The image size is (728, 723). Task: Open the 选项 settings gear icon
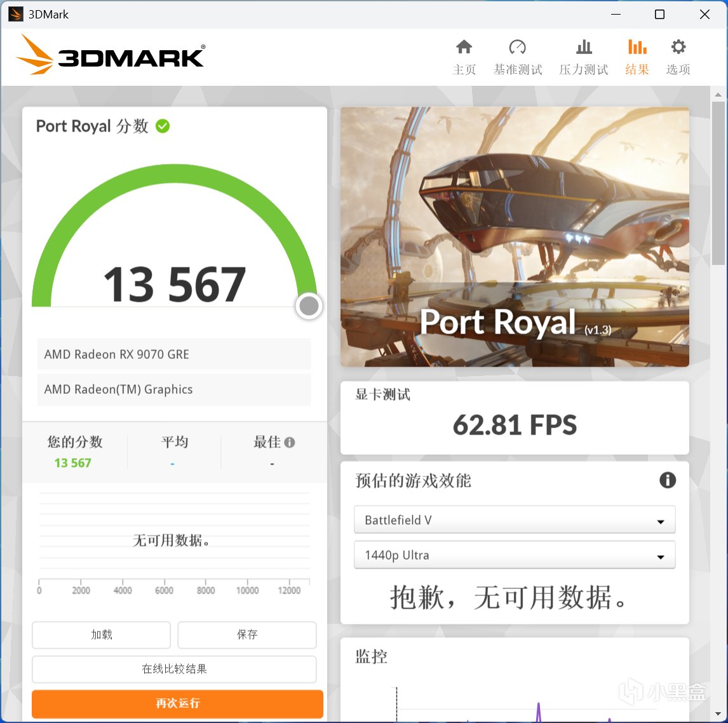pyautogui.click(x=678, y=47)
